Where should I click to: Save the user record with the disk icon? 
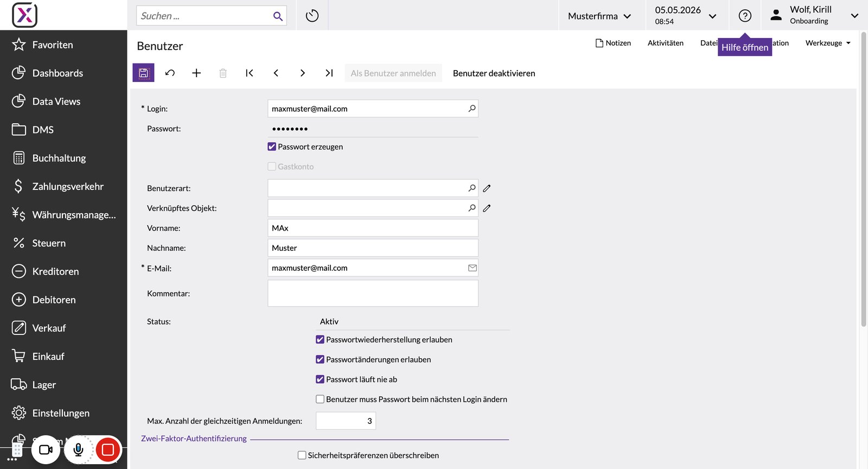pyautogui.click(x=143, y=73)
